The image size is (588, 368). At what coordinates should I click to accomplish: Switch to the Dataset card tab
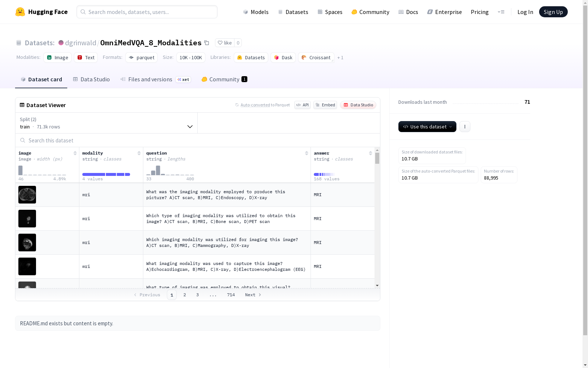click(x=41, y=79)
